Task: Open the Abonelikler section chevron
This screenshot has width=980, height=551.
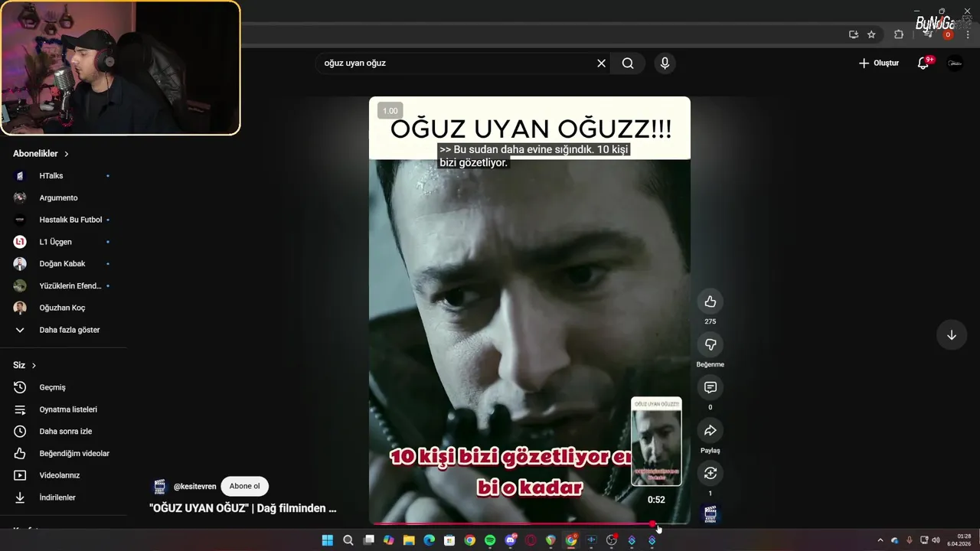Action: [x=67, y=154]
